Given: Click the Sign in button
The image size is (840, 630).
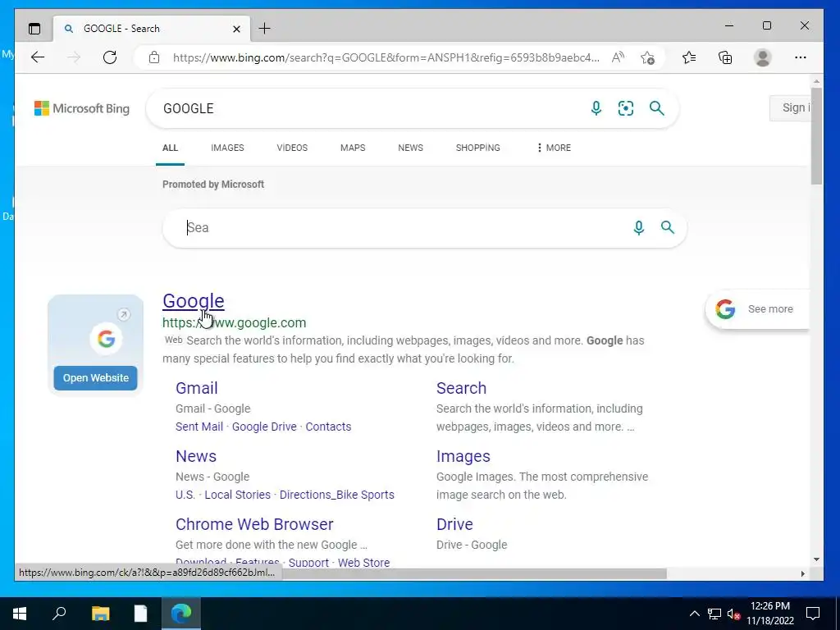Looking at the screenshot, I should [790, 108].
